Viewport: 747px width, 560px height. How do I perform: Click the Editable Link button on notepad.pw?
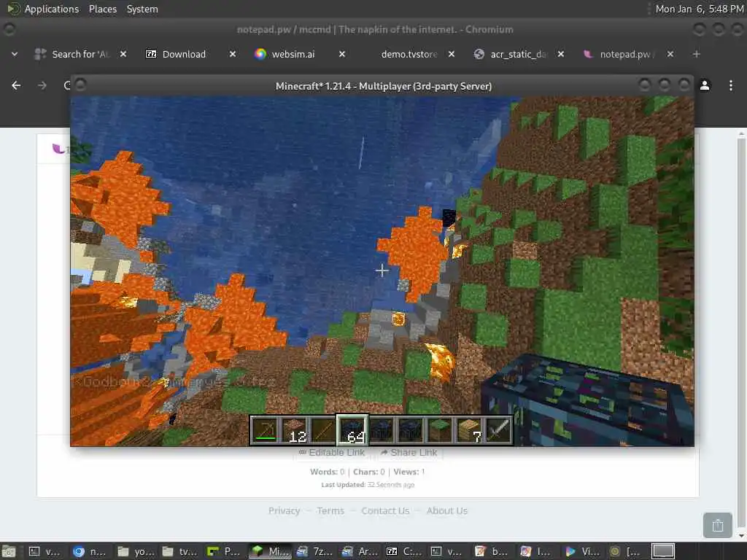click(x=332, y=452)
